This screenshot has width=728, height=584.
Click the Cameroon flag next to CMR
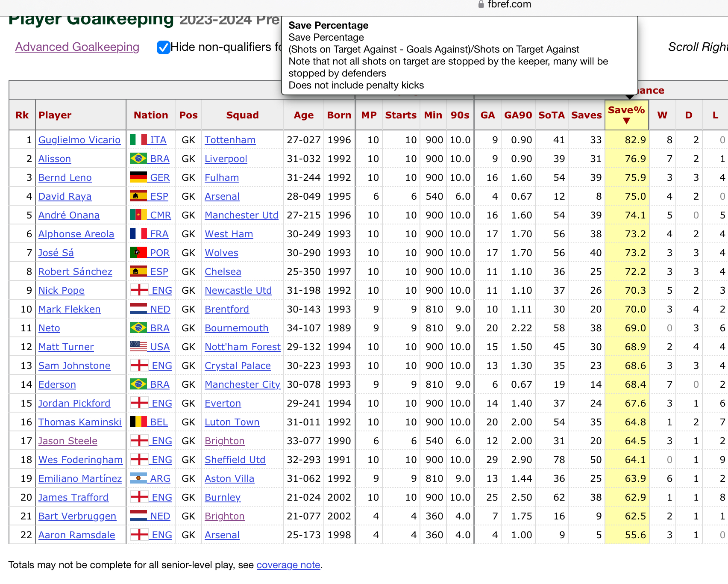138,215
